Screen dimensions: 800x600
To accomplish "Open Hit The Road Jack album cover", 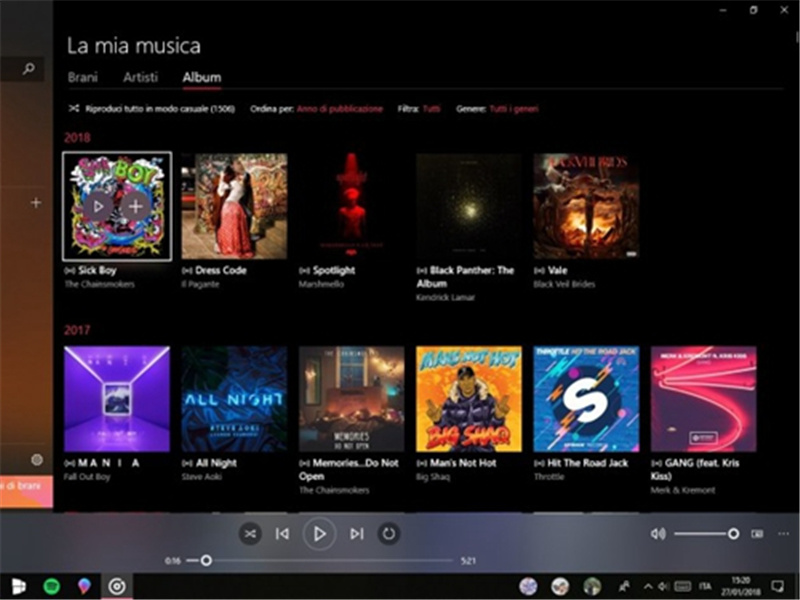I will click(586, 399).
